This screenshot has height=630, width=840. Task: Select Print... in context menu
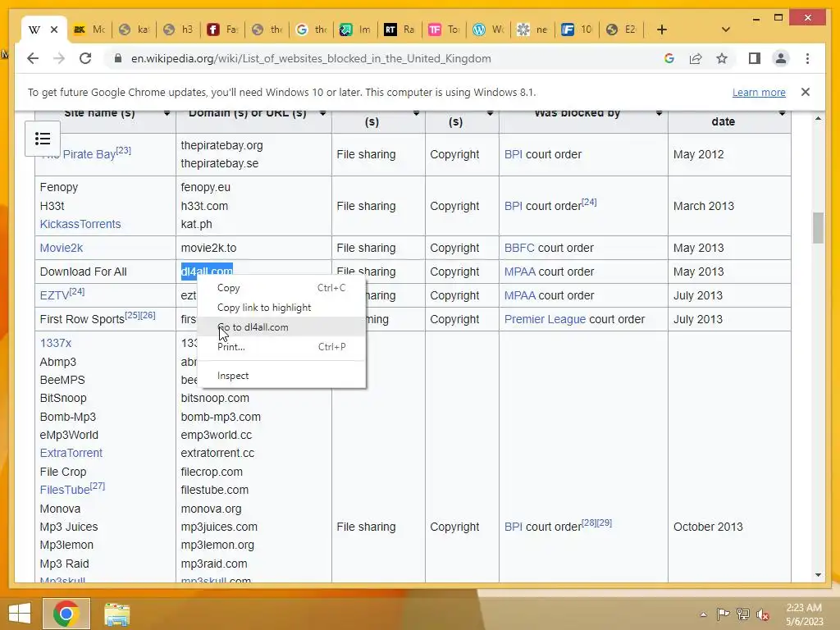click(x=282, y=347)
